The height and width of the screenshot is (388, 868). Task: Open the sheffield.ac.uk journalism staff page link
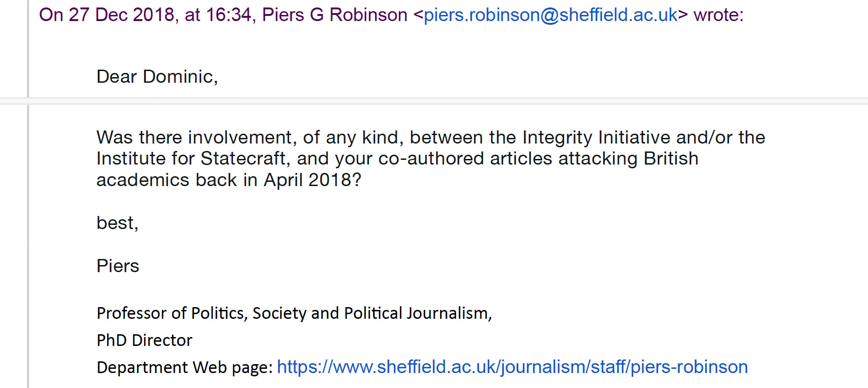click(512, 367)
